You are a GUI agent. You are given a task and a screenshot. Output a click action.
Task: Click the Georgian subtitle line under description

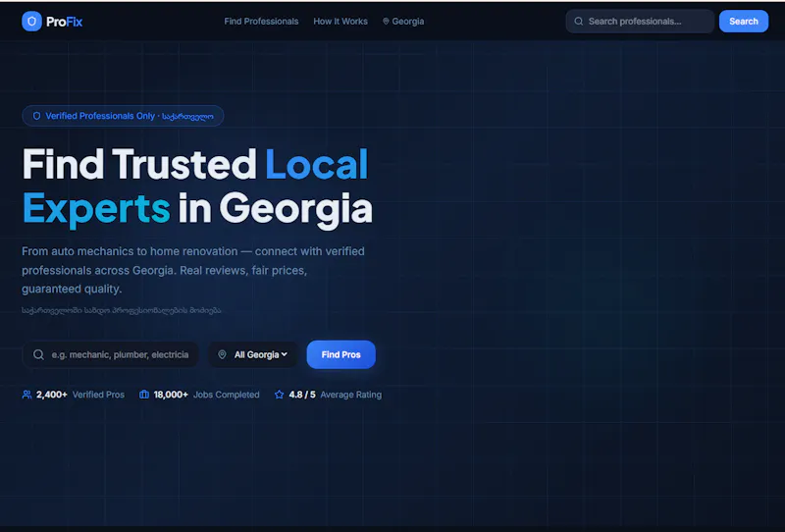coord(121,310)
